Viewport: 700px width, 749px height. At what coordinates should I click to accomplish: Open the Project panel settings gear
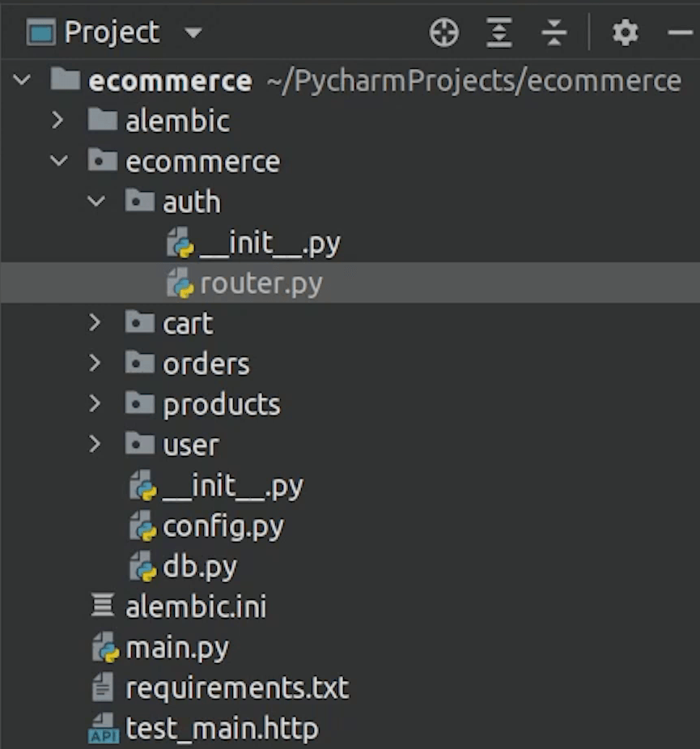coord(625,33)
